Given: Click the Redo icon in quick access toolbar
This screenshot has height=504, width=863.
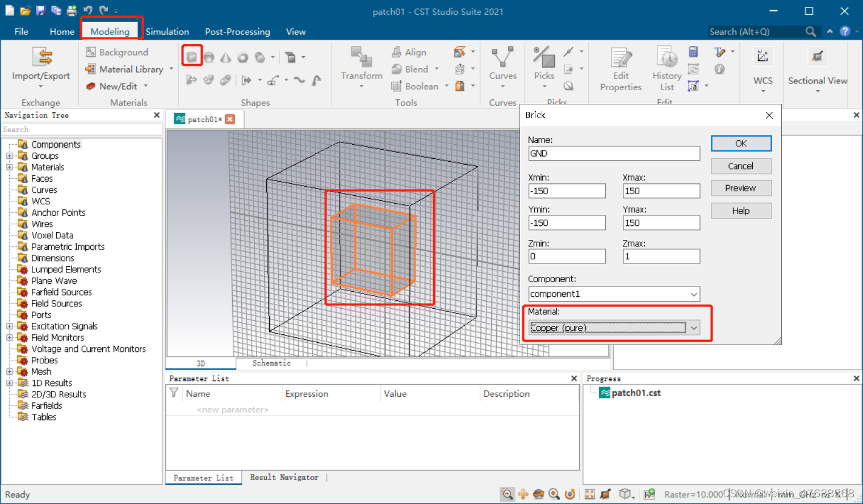Looking at the screenshot, I should click(103, 10).
